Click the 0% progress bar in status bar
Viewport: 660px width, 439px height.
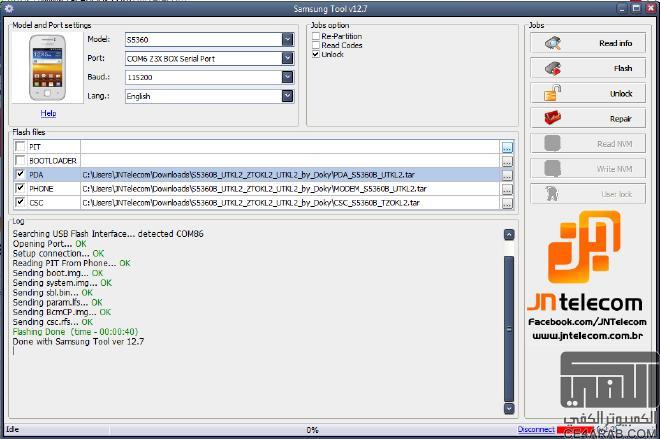pyautogui.click(x=312, y=430)
